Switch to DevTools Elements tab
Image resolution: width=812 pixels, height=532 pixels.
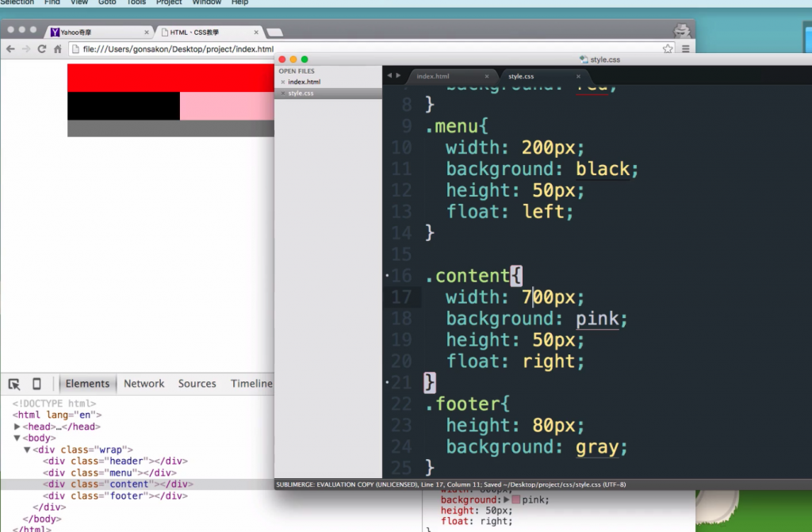(87, 384)
